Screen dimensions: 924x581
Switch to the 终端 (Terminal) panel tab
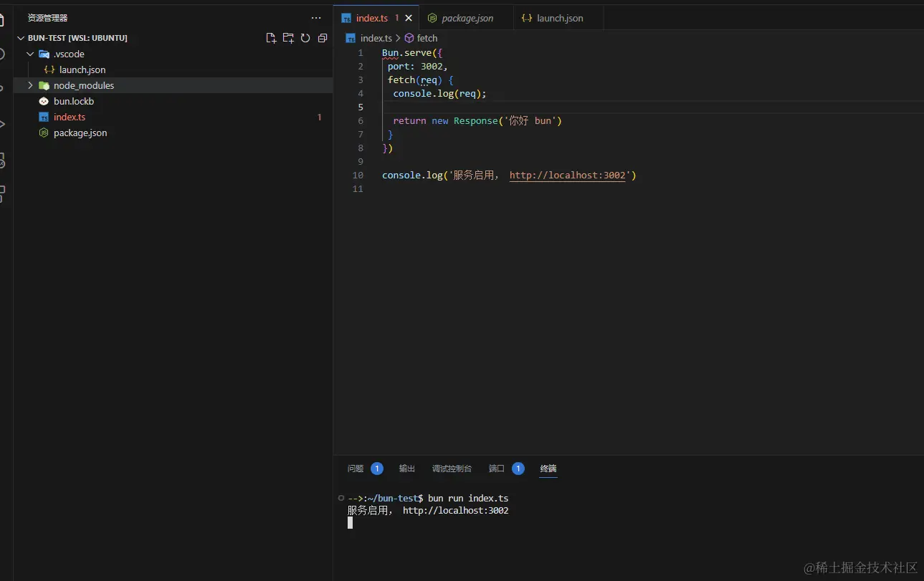coord(548,469)
